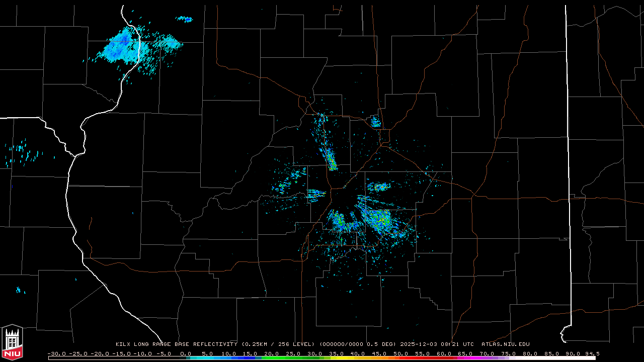Click the NIU castle logo

[x=12, y=343]
